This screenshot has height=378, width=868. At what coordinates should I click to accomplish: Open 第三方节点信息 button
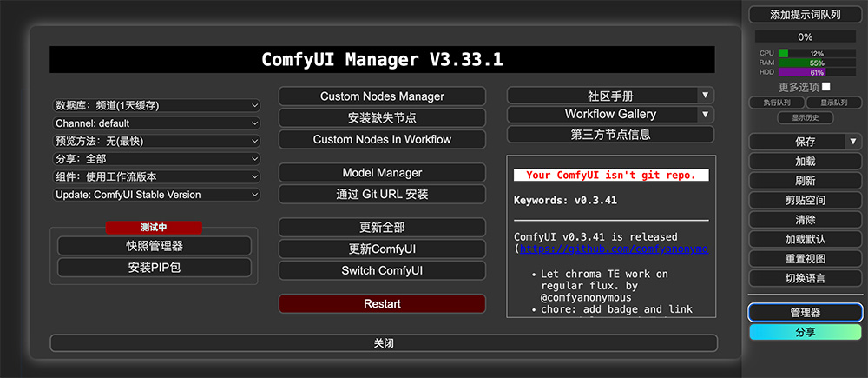tap(610, 134)
